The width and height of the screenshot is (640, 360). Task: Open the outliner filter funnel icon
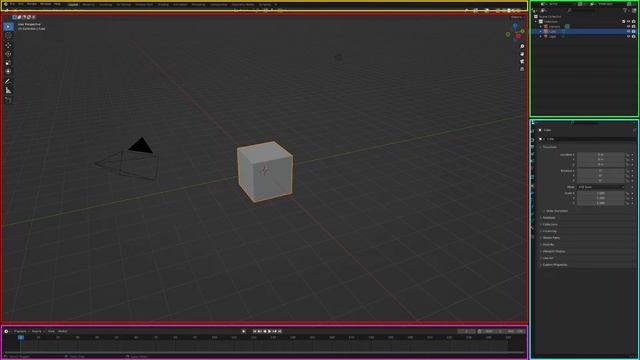pos(625,10)
